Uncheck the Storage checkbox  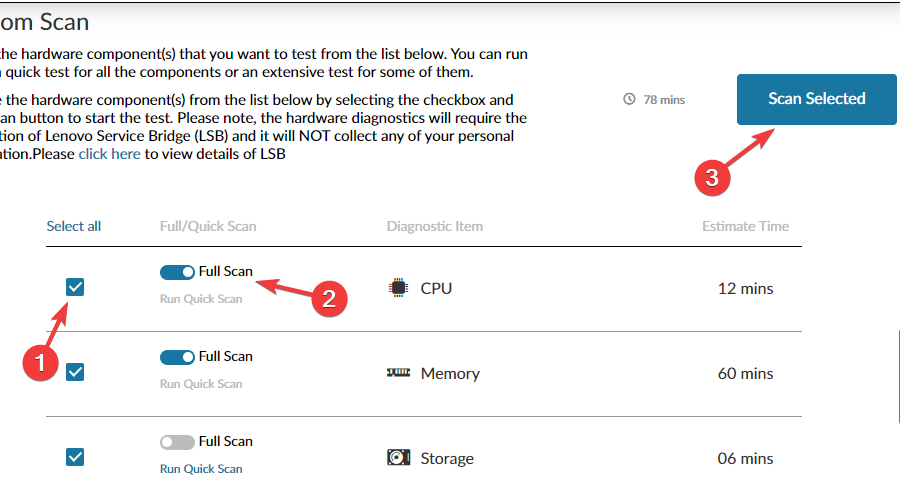[75, 457]
